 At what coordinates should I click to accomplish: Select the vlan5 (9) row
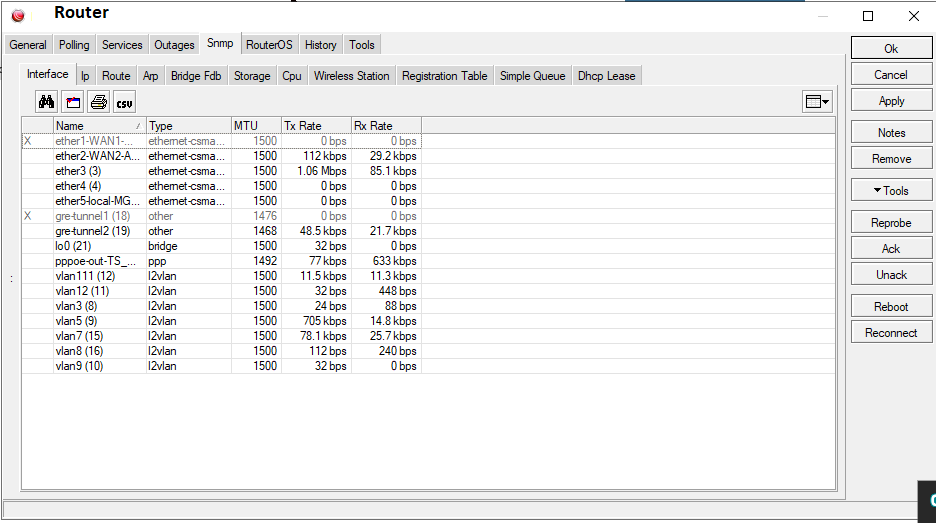[x=221, y=321]
